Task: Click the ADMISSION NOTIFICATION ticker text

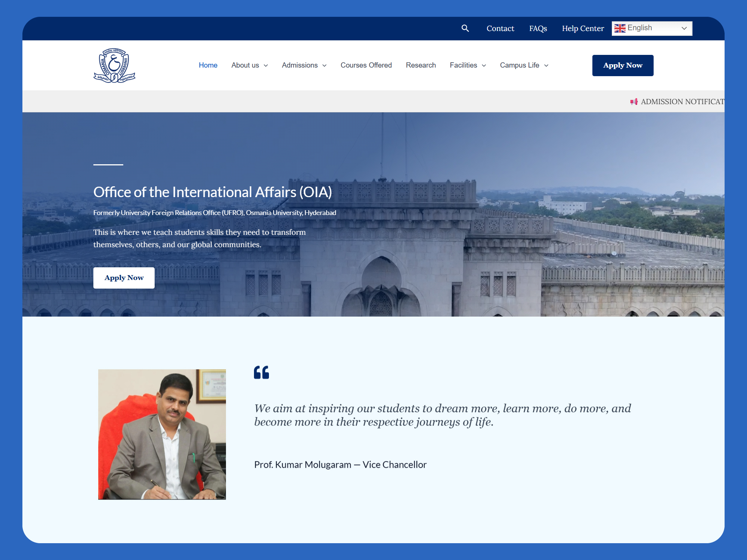Action: click(x=683, y=102)
